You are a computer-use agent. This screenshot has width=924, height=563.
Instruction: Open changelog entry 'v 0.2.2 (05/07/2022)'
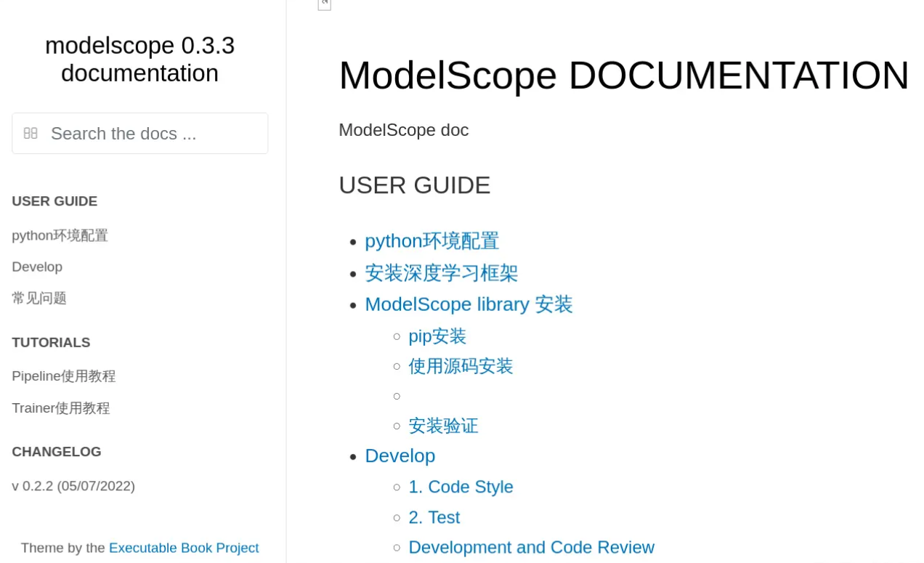point(73,485)
